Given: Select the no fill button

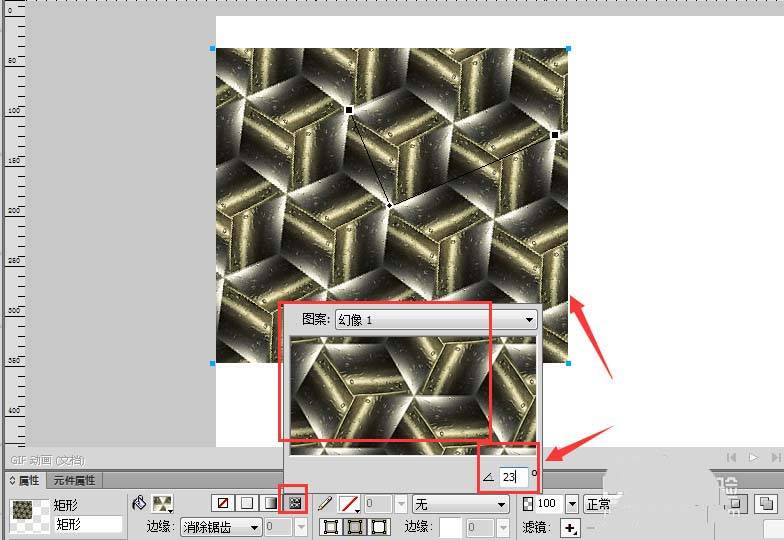Looking at the screenshot, I should [x=221, y=503].
